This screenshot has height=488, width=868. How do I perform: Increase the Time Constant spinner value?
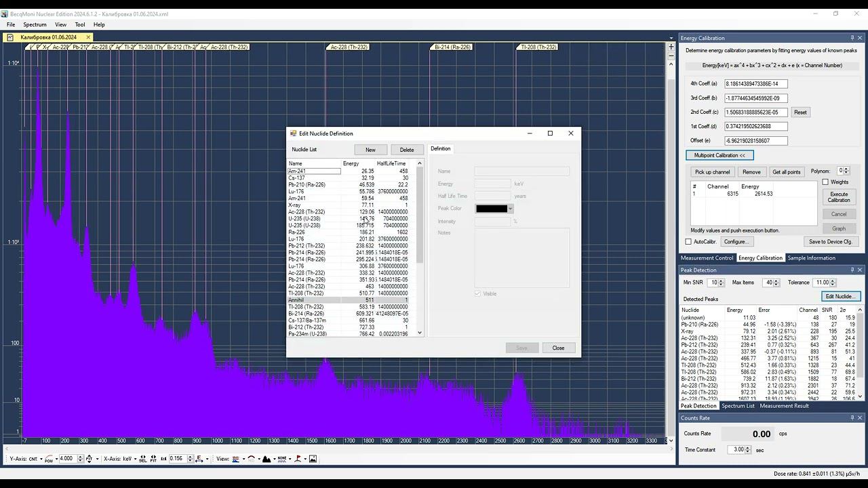coord(747,447)
